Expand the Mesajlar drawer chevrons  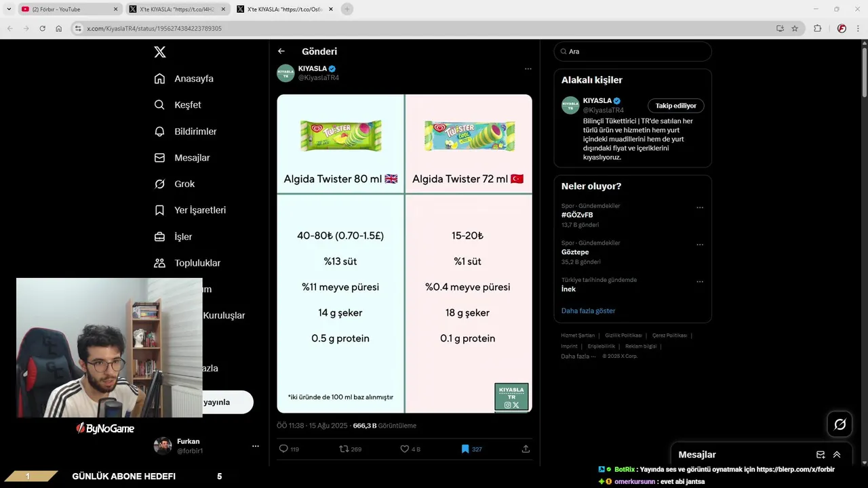click(837, 455)
